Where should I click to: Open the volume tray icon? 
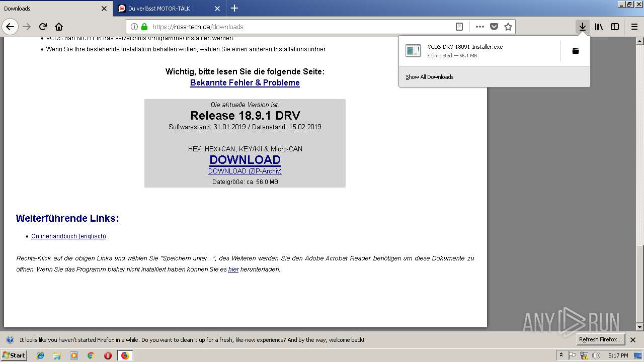pos(596,355)
